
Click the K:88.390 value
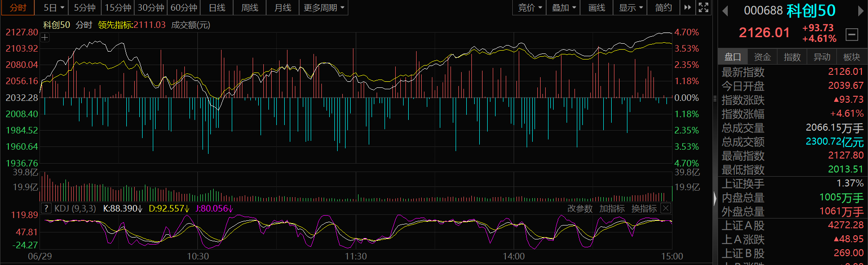coord(123,208)
